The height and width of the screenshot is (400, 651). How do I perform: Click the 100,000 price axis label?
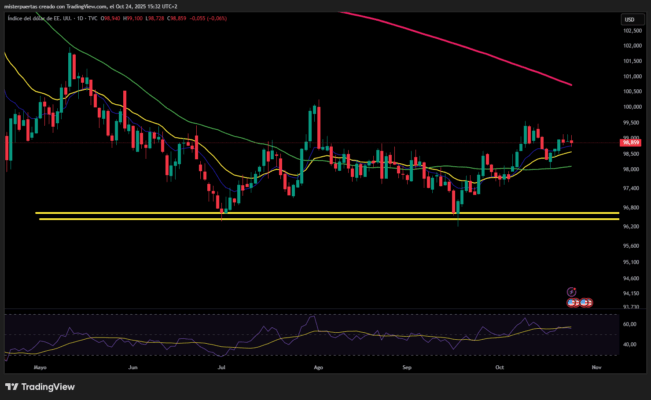[631, 106]
